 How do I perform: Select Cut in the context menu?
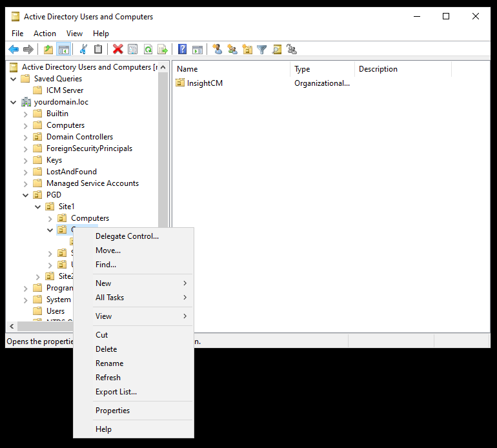[x=134, y=335]
